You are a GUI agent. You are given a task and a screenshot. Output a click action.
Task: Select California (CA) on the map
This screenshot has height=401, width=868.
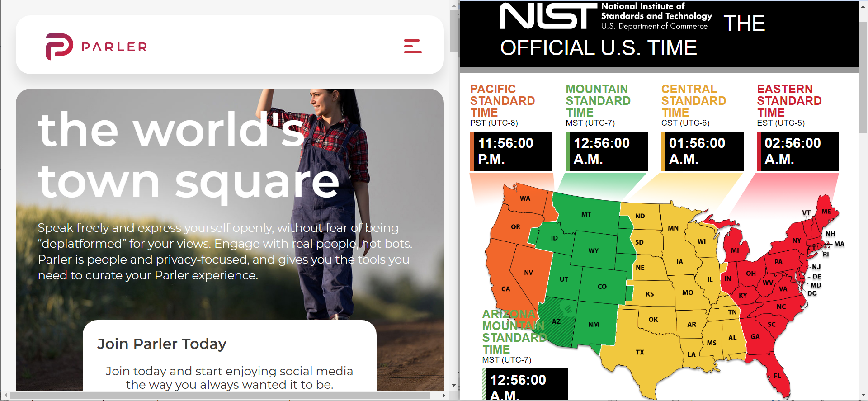click(505, 289)
